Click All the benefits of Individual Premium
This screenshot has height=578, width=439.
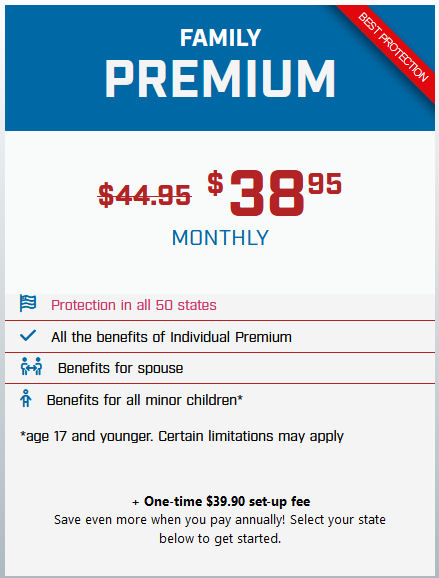171,337
